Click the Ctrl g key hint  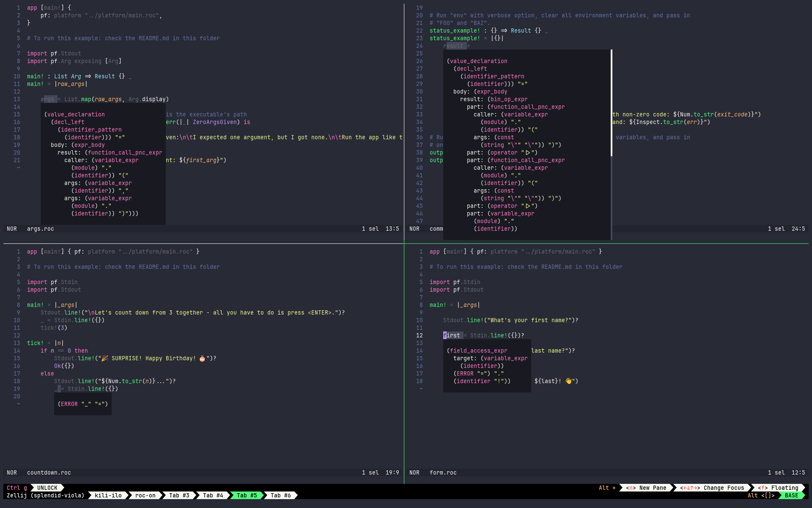pos(17,488)
